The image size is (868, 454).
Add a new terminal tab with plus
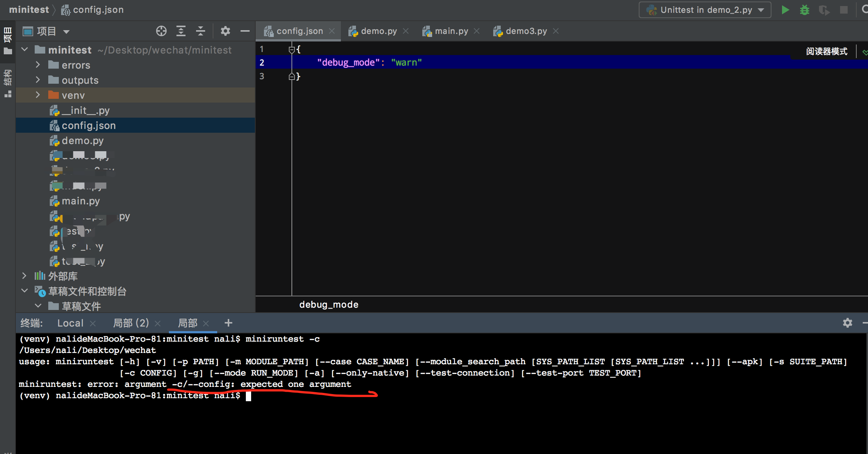(x=228, y=323)
